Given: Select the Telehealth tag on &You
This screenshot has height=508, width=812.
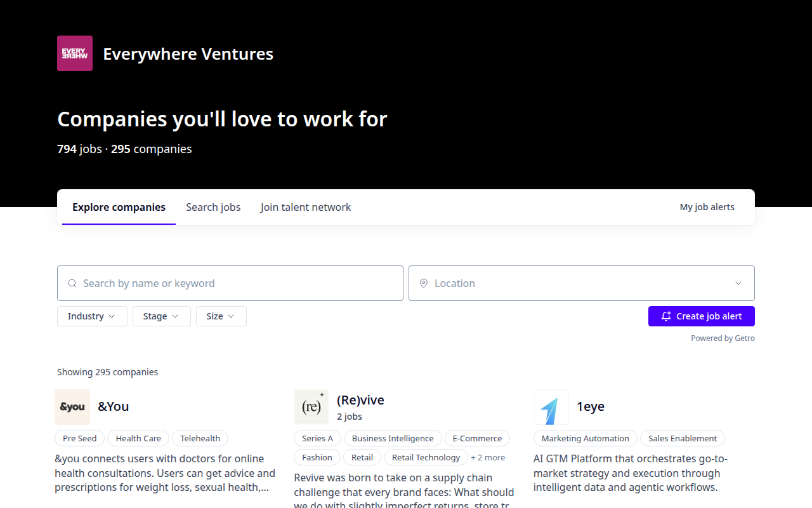Looking at the screenshot, I should coord(200,438).
